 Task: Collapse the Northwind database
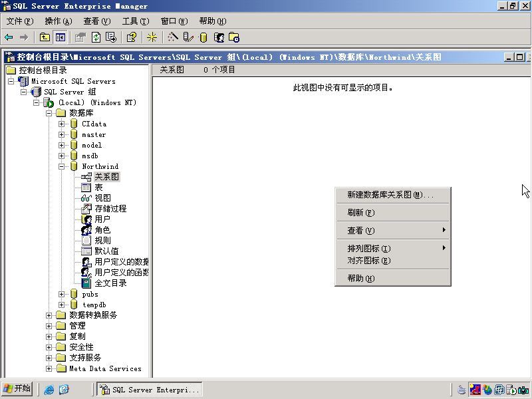click(x=61, y=166)
